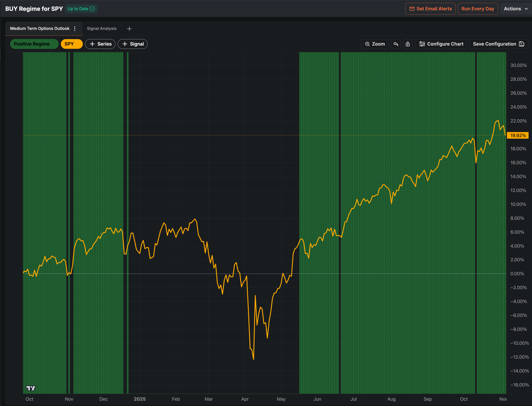532x406 pixels.
Task: Open the add Series menu
Action: point(100,44)
